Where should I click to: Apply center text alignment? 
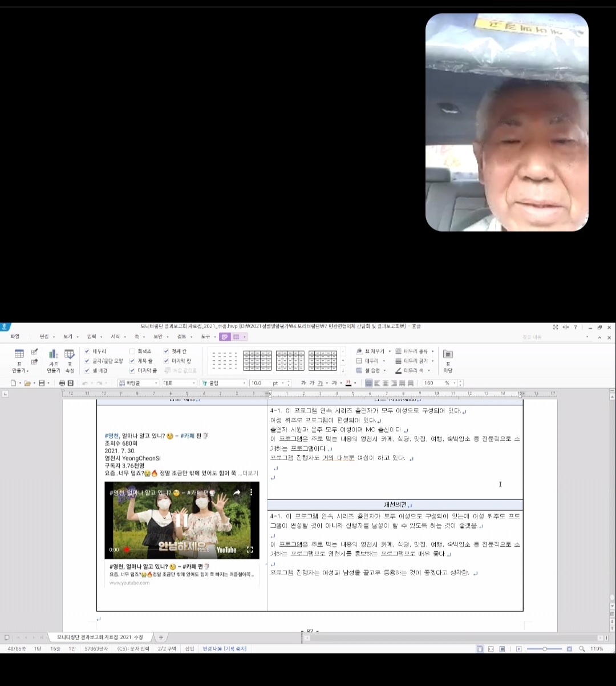point(386,383)
